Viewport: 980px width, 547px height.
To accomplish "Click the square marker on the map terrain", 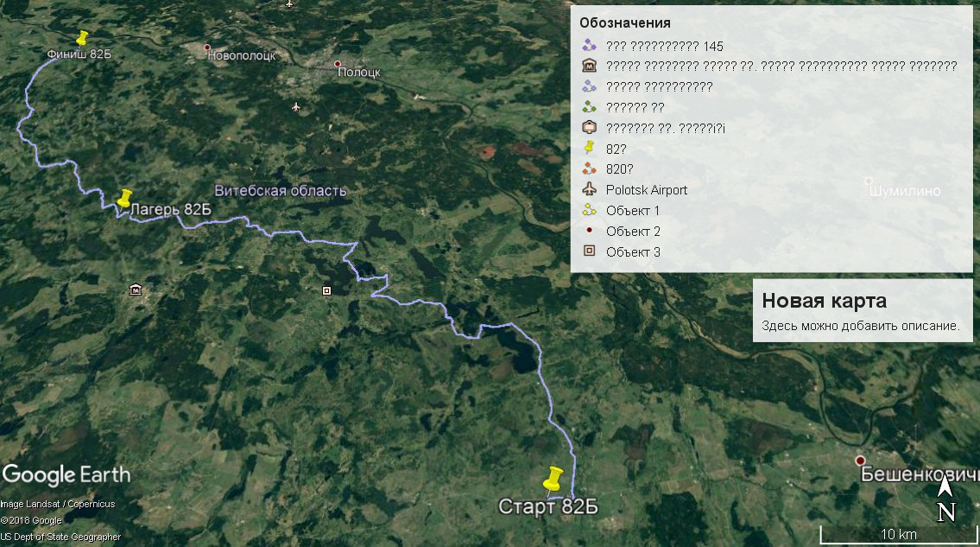I will point(326,291).
